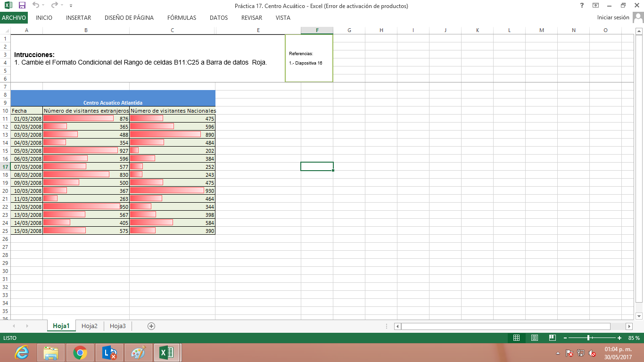The height and width of the screenshot is (362, 644).
Task: Show hidden icons in the system tray
Action: 558,353
